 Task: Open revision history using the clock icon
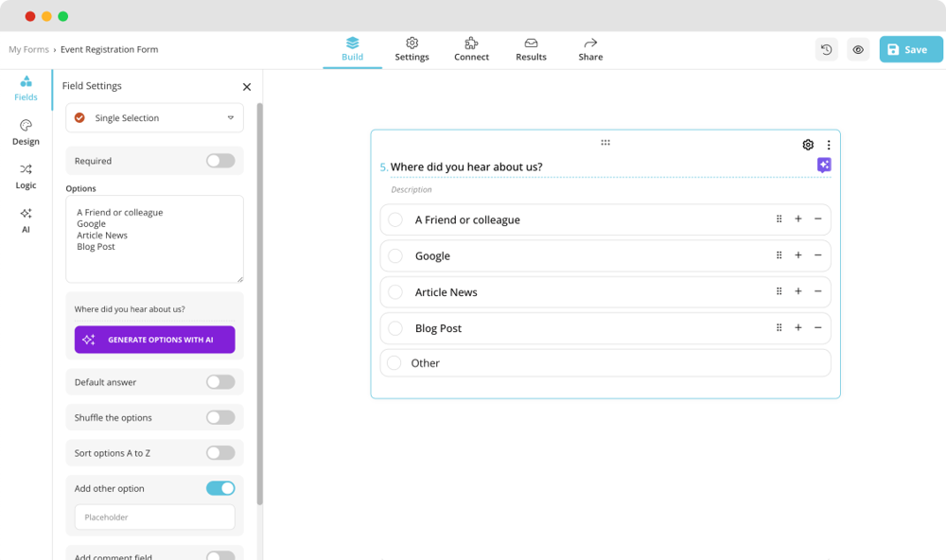tap(826, 48)
